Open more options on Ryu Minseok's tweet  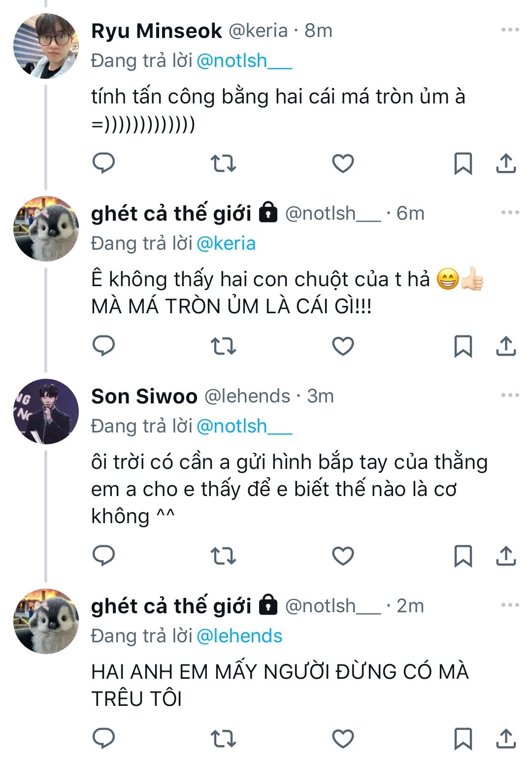(510, 30)
